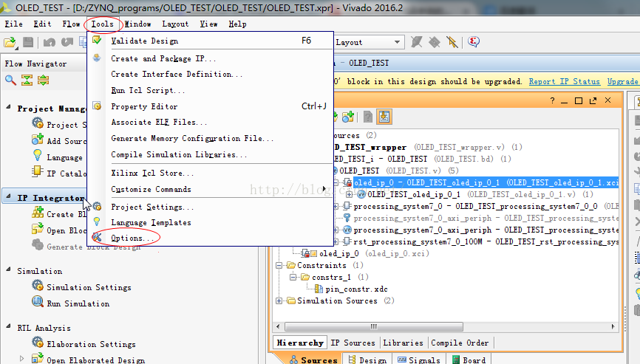Click the highlighted import/auto-fit icon in Sources toolbar
640x364 pixels.
pos(384,117)
